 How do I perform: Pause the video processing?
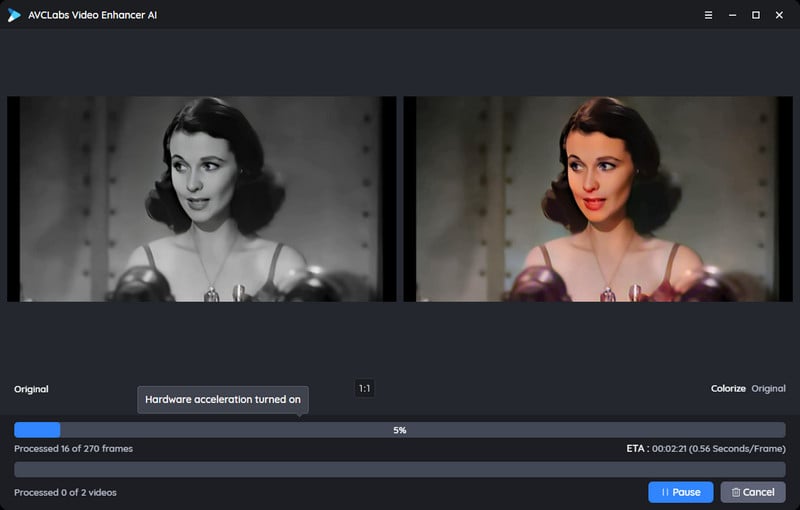681,492
